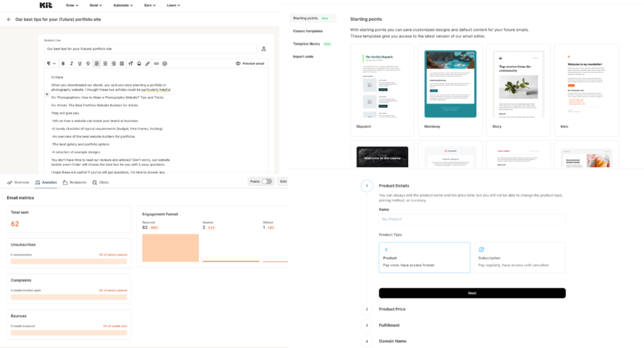Align text right
The height and width of the screenshot is (348, 644).
113,63
